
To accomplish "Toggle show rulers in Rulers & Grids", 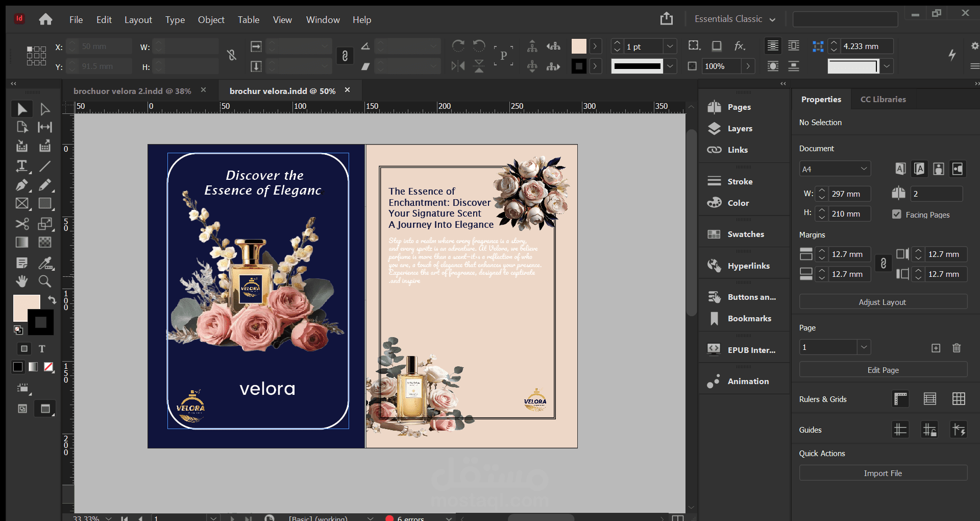I will pyautogui.click(x=901, y=399).
